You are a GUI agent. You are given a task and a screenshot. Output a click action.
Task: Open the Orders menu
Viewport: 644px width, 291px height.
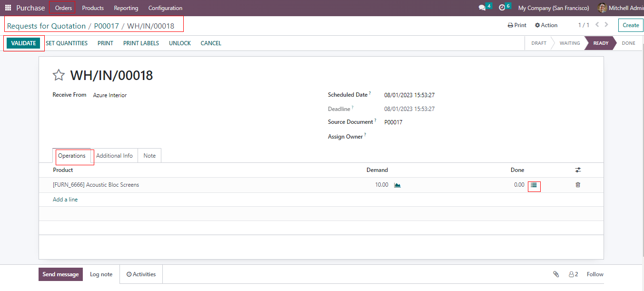coord(63,8)
